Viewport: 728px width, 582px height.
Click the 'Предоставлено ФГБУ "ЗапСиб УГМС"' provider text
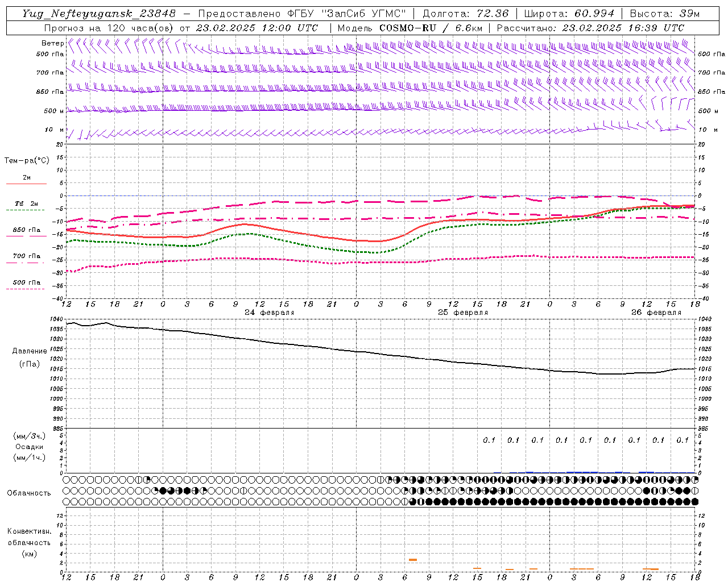tap(302, 14)
